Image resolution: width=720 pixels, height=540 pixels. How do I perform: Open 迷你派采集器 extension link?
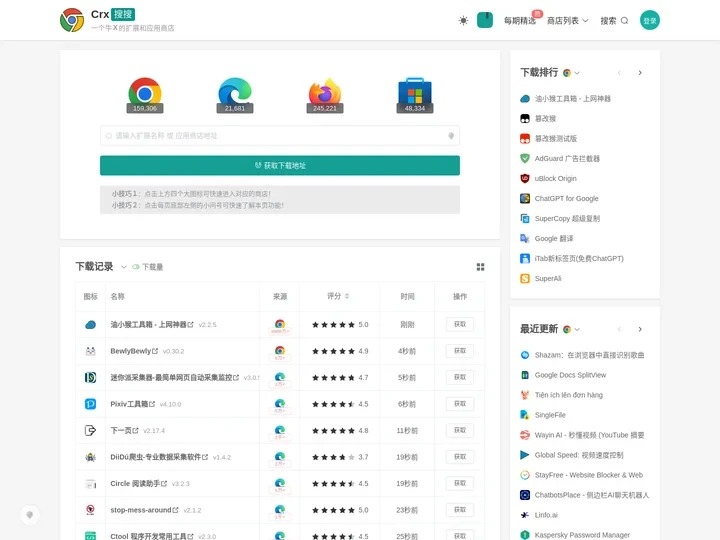pos(174,377)
